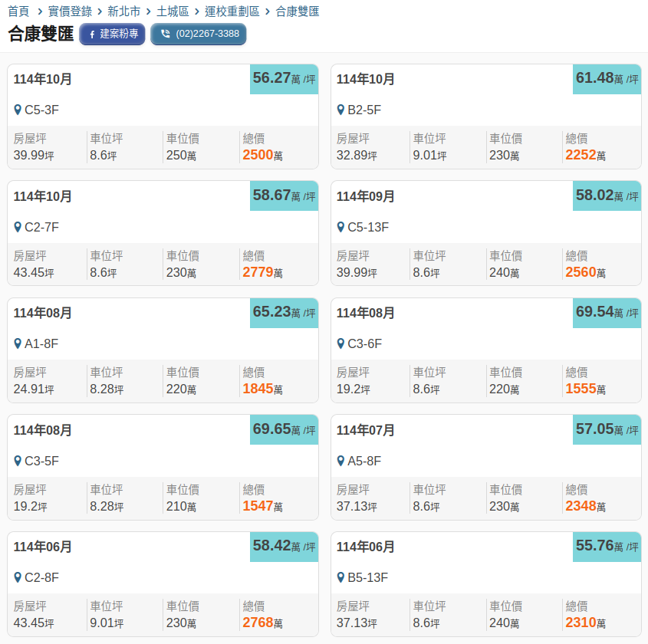This screenshot has width=648, height=644.
Task: Select the 69.54萬/坪 price badge
Action: coord(607,313)
